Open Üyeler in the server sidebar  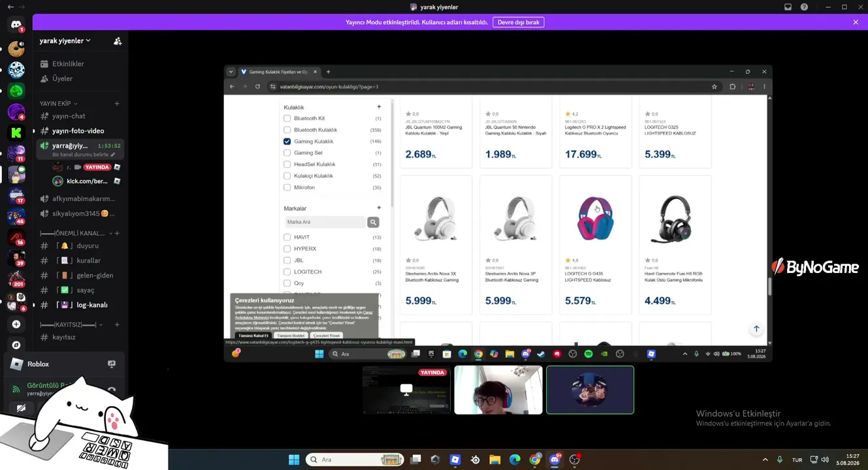tap(62, 78)
